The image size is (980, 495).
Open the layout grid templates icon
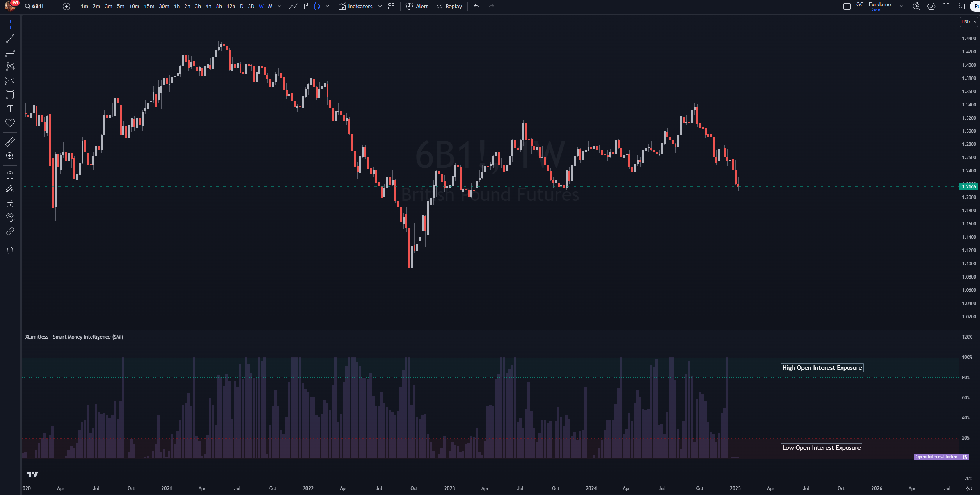391,6
